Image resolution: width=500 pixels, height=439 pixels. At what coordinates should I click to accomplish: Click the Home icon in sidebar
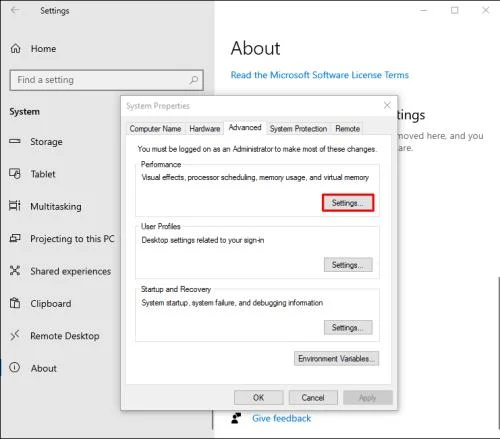[x=15, y=49]
